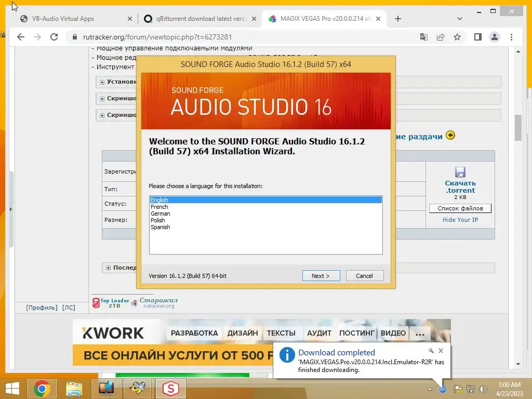Viewport: 532px width, 399px height.
Task: Open the РАЗРАБОТКА category in Kwork ad
Action: 194,333
